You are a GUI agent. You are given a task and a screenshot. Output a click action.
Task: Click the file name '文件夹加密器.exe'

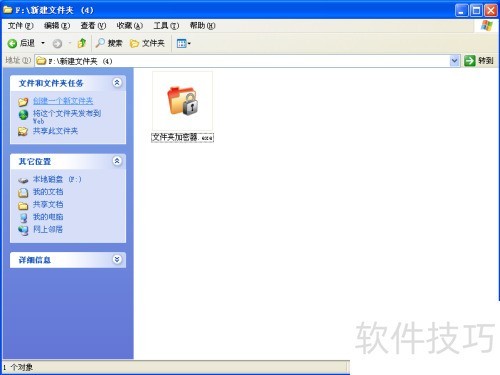coord(182,137)
